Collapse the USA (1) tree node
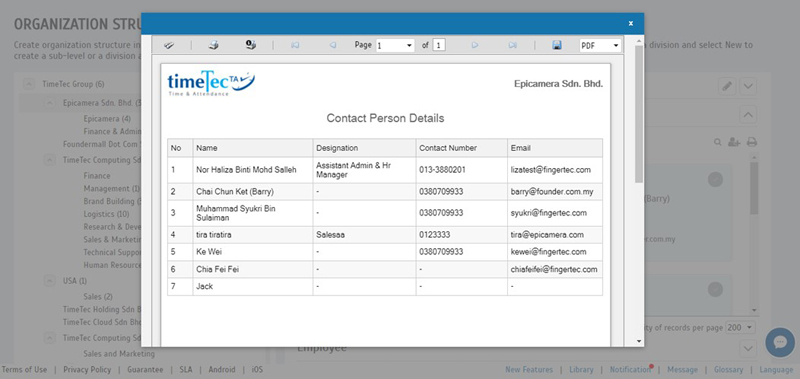 pos(49,281)
